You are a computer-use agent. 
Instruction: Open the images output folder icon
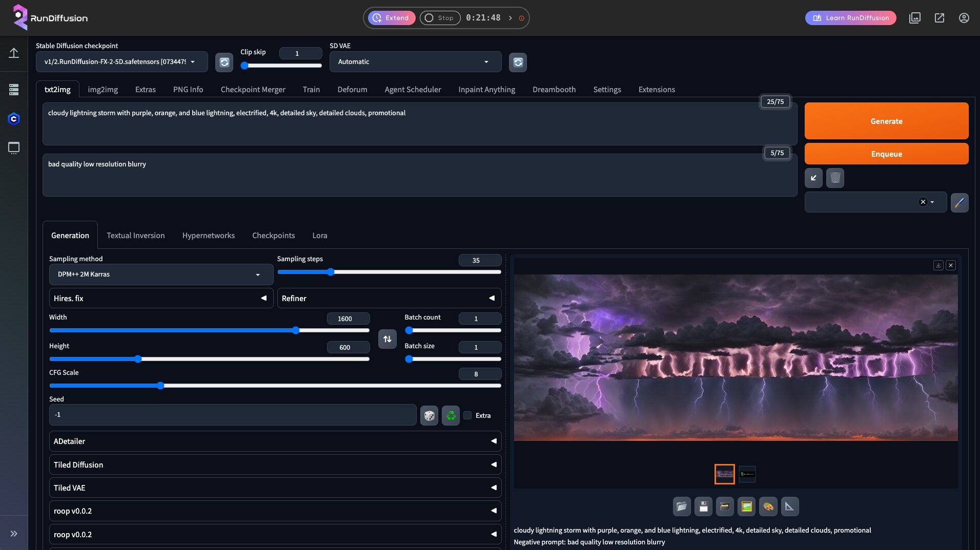click(x=682, y=506)
